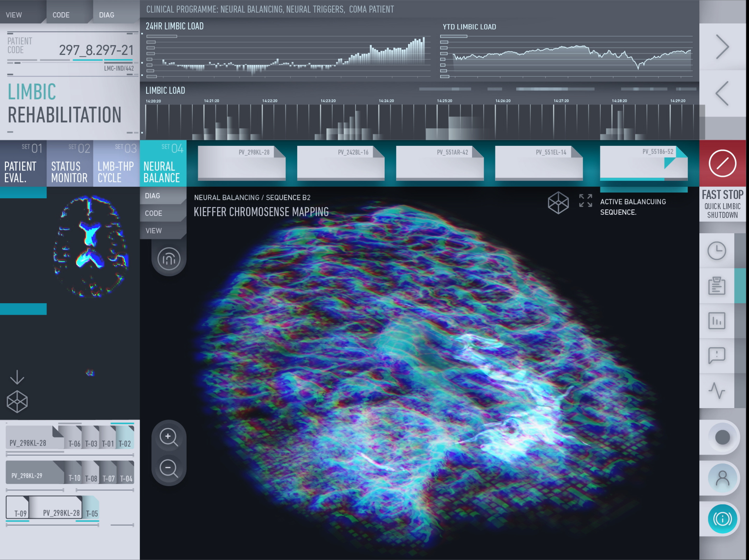Zoom in on the brain mapping
The width and height of the screenshot is (749, 560).
[x=169, y=437]
